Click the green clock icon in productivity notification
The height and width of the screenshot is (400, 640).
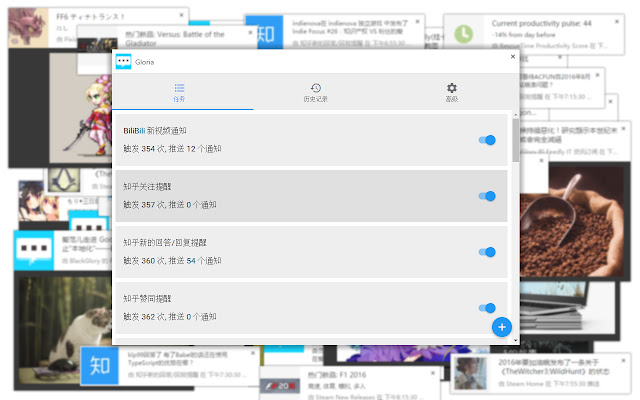pyautogui.click(x=464, y=34)
